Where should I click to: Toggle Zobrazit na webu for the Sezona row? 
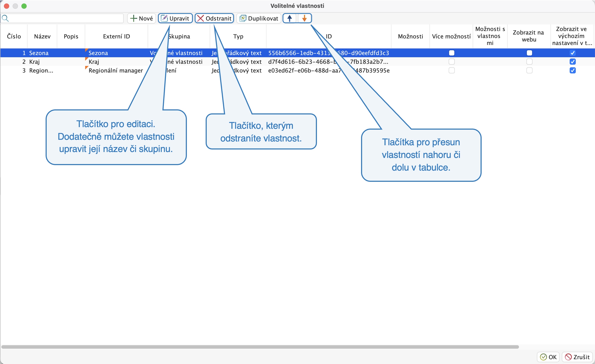point(529,53)
